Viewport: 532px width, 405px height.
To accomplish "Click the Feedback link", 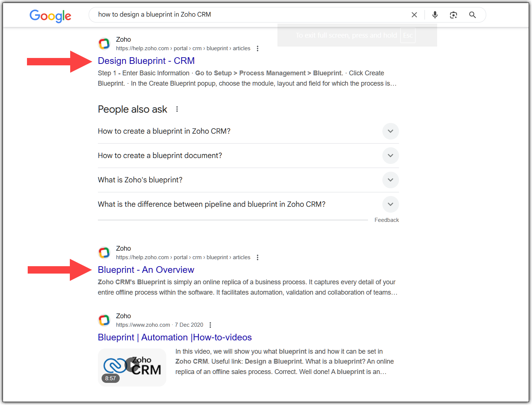I will tap(386, 220).
